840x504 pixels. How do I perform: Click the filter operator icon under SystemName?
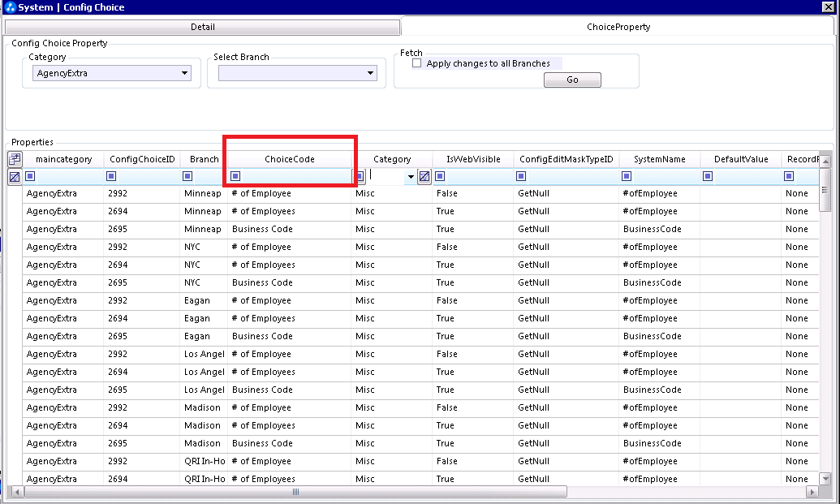(x=627, y=176)
